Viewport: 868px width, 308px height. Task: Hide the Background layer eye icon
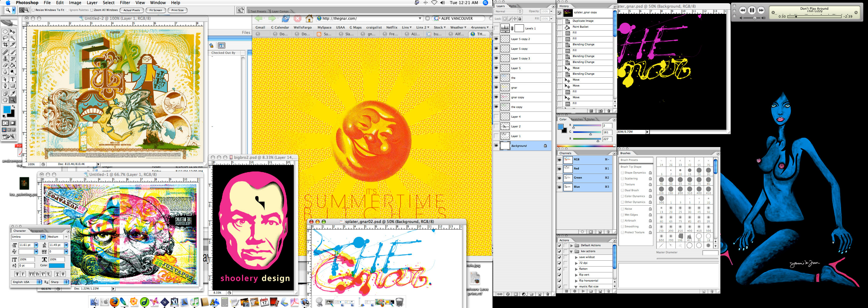coord(496,146)
